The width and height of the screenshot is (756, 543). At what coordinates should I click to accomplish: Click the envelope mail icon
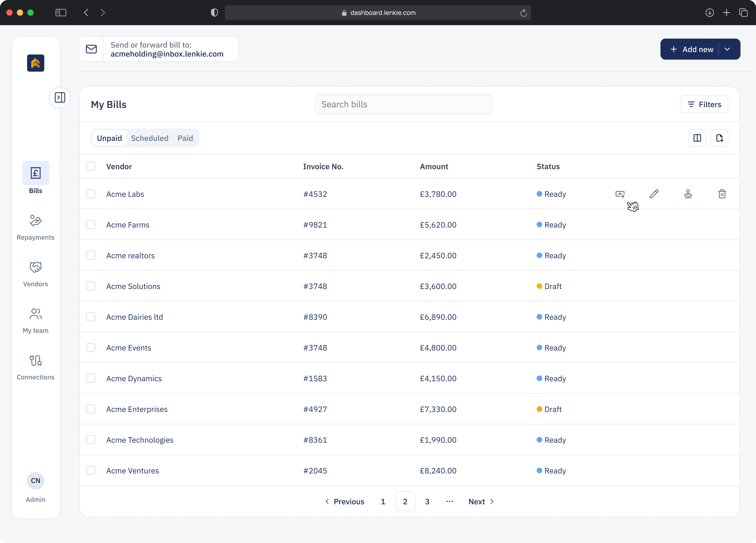(91, 49)
